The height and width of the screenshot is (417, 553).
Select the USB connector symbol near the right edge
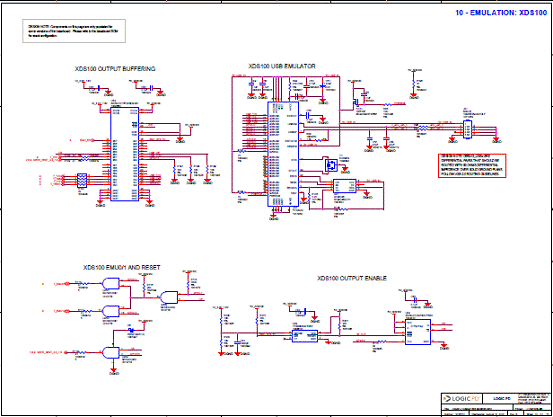(467, 129)
